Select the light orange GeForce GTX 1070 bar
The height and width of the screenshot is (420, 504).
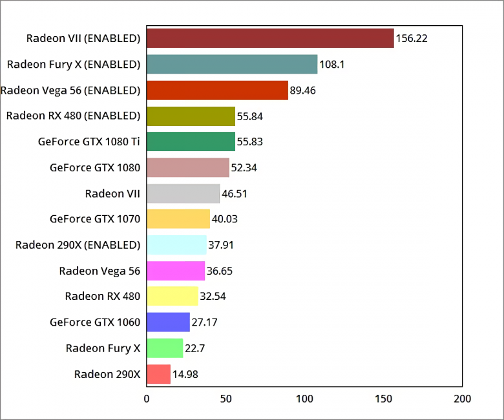(178, 219)
